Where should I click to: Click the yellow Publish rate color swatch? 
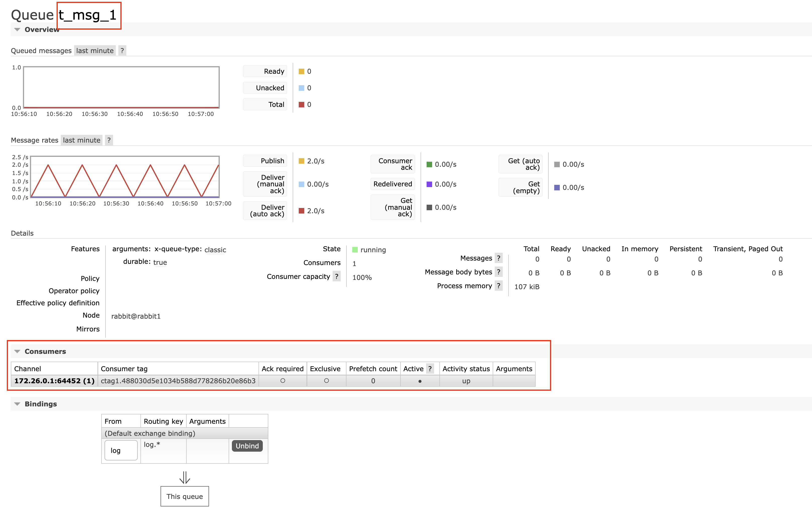click(x=301, y=161)
